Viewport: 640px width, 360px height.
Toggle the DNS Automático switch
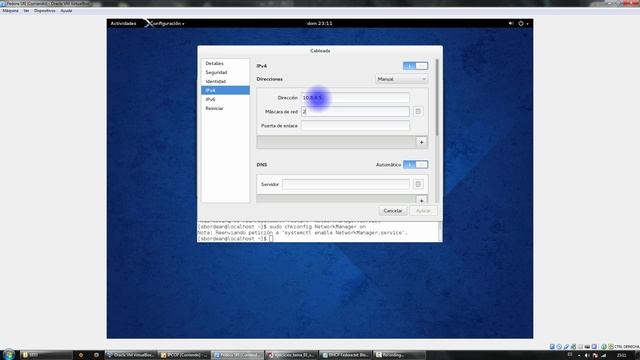click(x=415, y=164)
